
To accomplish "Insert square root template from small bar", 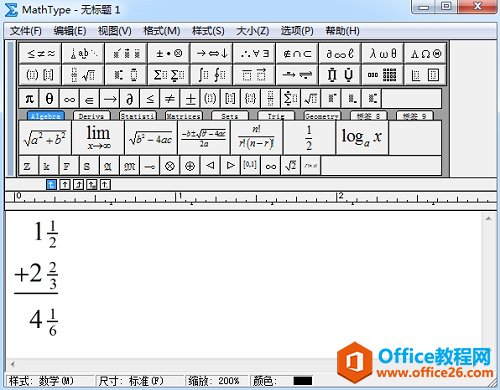I will click(x=311, y=99).
